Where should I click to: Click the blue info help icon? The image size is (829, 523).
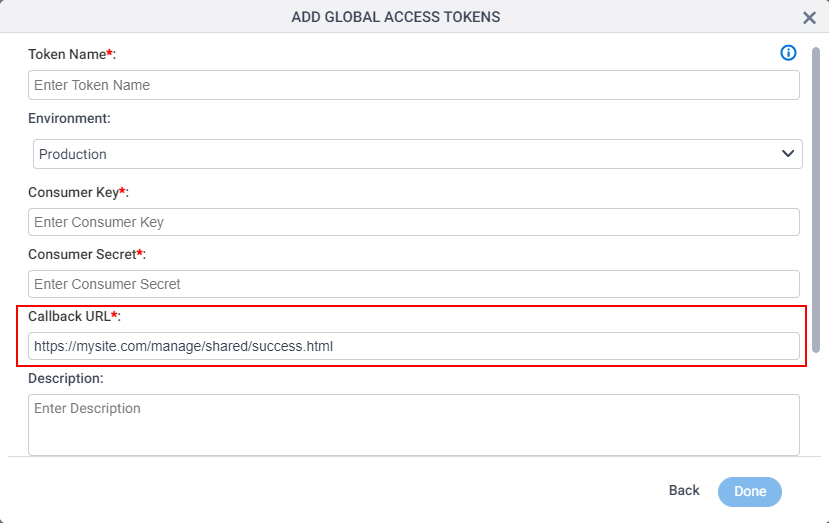point(788,53)
